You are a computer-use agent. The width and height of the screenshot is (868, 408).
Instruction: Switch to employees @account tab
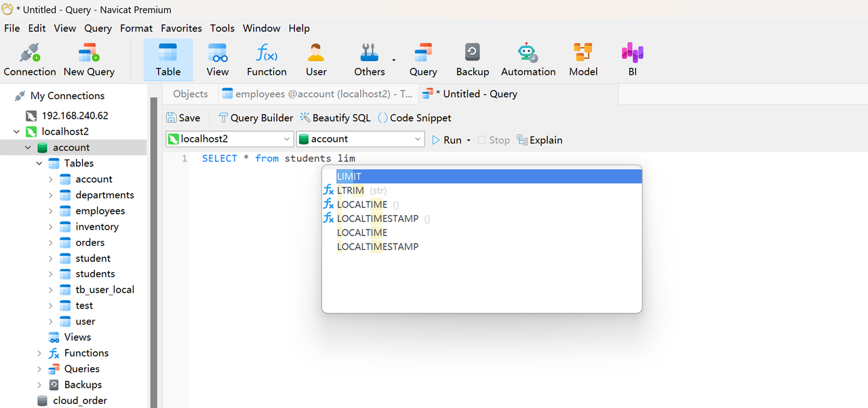[317, 94]
